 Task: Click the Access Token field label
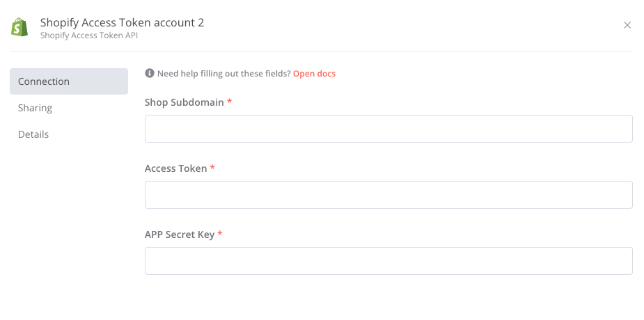point(175,168)
